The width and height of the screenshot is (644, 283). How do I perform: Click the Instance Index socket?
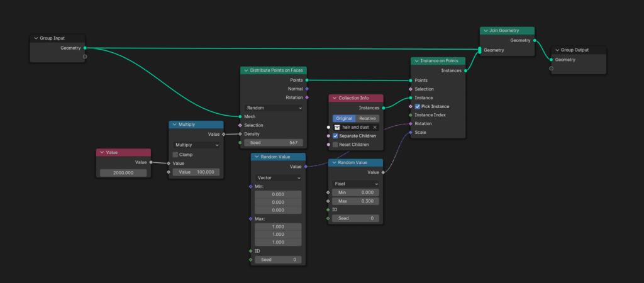(410, 115)
